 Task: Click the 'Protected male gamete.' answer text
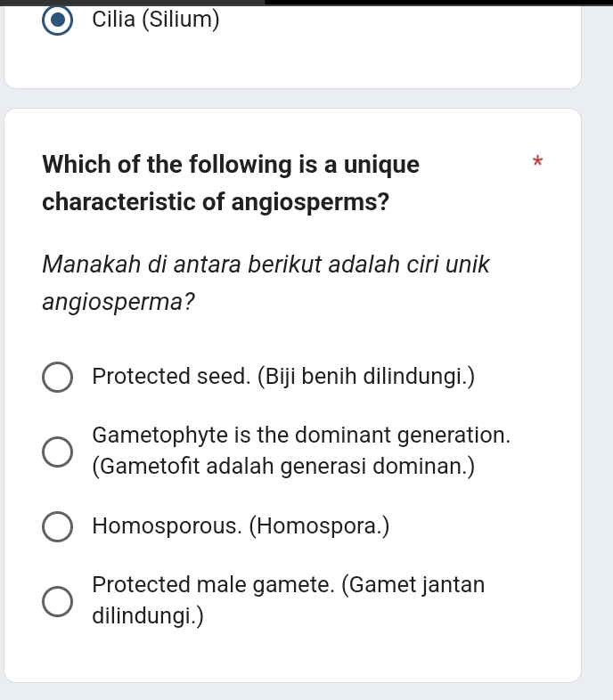tap(214, 585)
